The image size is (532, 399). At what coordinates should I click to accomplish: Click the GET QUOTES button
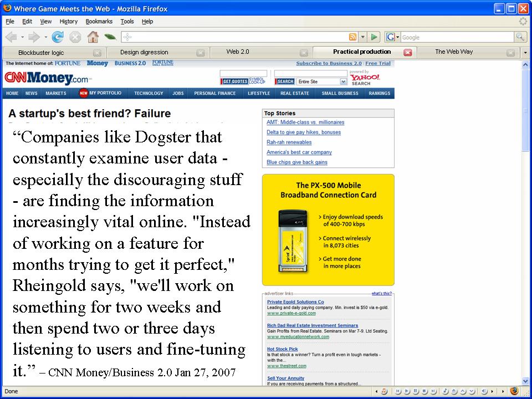click(234, 81)
